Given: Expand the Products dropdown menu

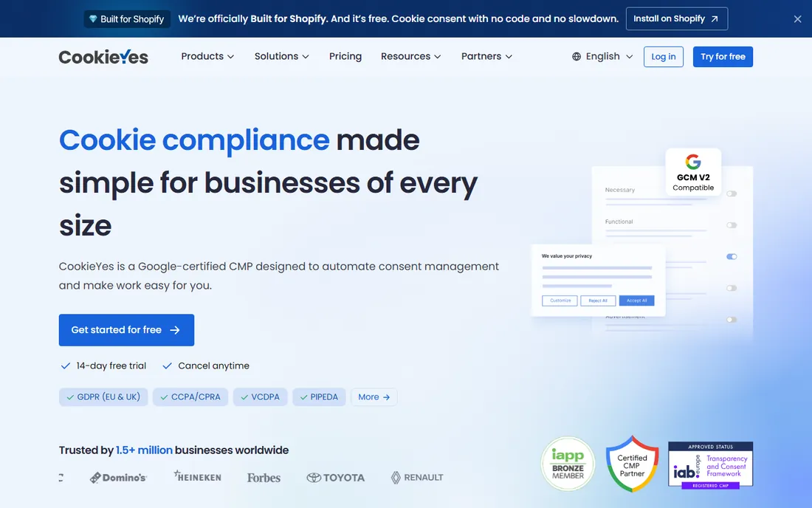Looking at the screenshot, I should coord(207,56).
